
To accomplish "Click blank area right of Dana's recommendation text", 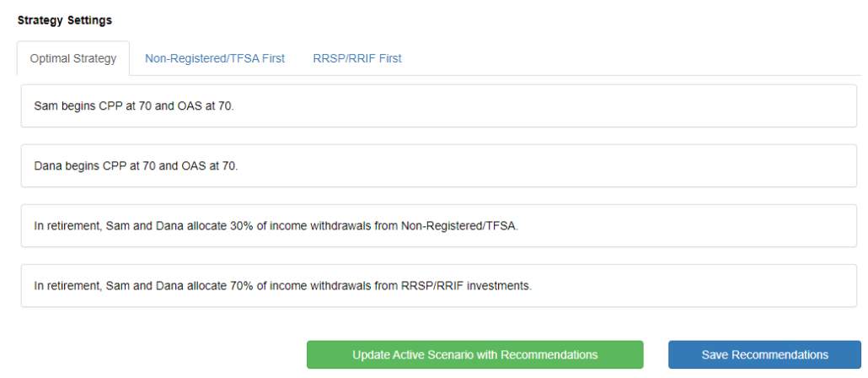I will click(x=548, y=166).
